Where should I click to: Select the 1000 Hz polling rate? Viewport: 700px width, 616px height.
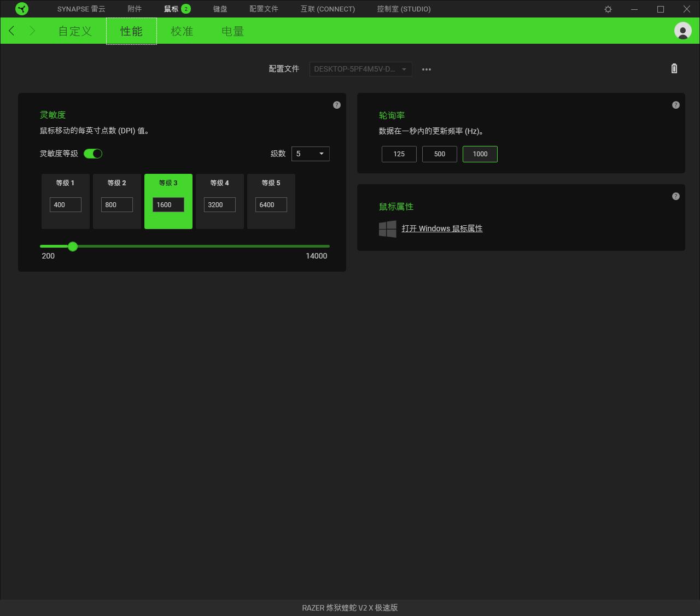(480, 154)
